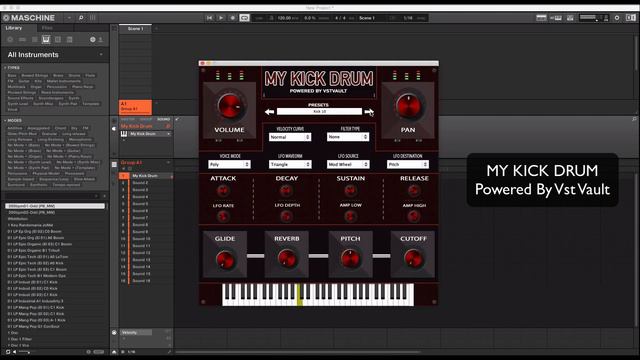Click the AMP HIGH knob
This screenshot has height=360, width=640.
point(414,217)
